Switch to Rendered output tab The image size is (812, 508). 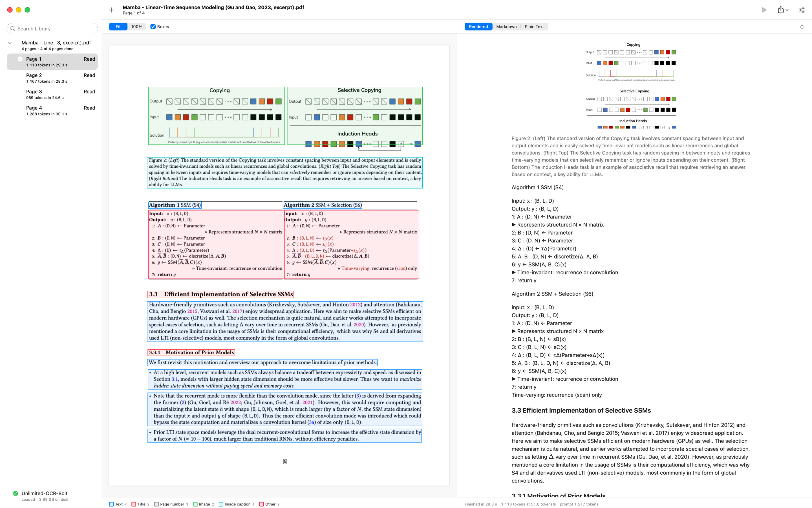pyautogui.click(x=478, y=27)
